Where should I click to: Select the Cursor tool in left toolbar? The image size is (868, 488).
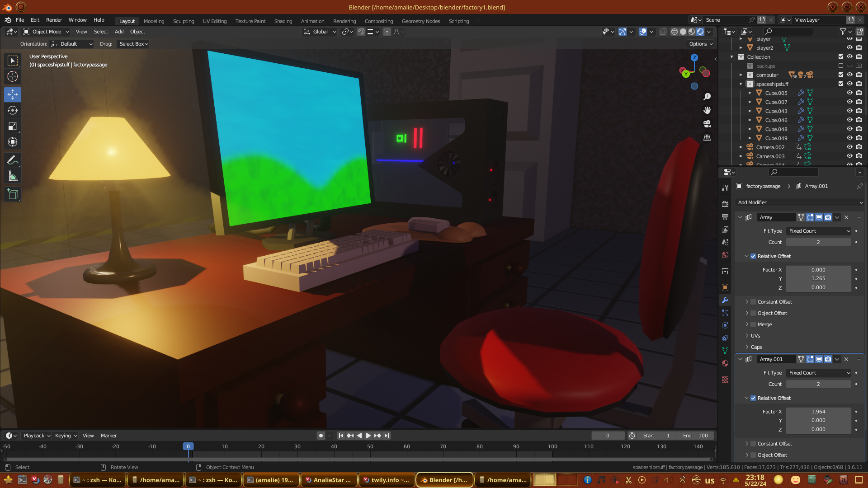click(x=13, y=76)
